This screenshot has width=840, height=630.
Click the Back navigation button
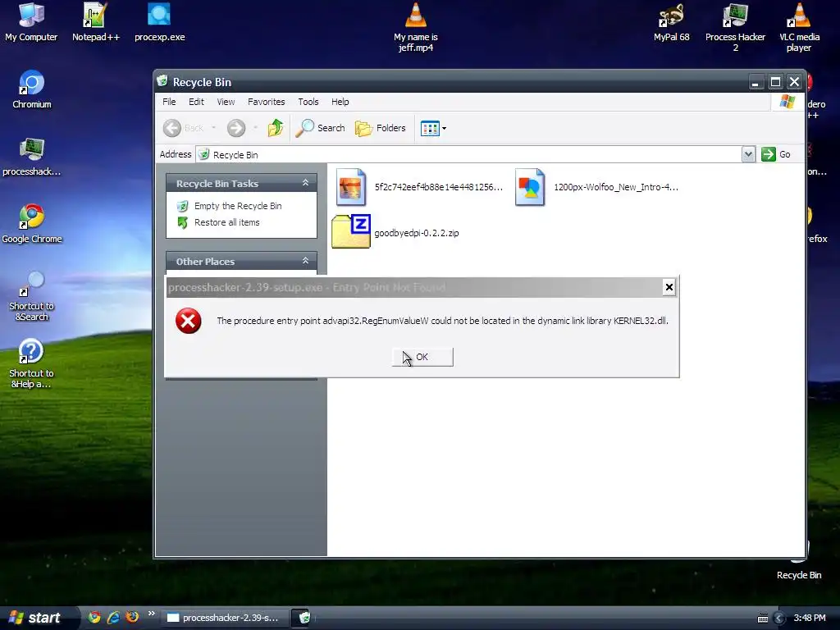click(x=183, y=128)
